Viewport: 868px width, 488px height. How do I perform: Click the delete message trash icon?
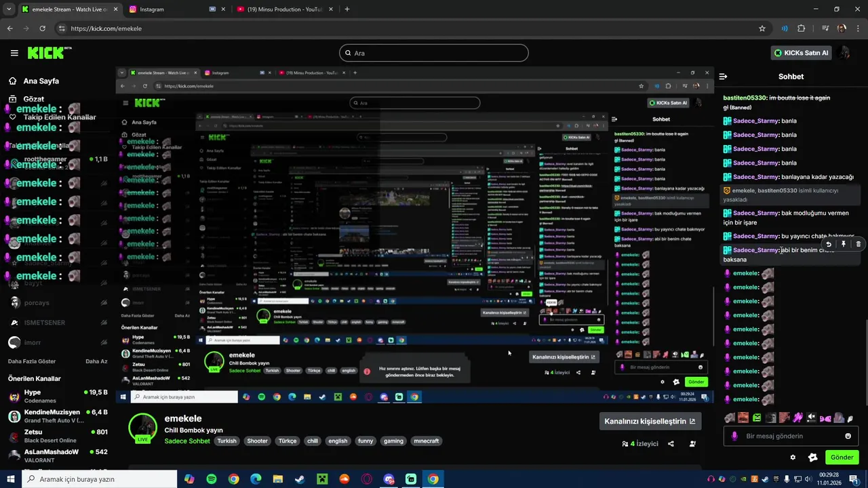pos(858,244)
